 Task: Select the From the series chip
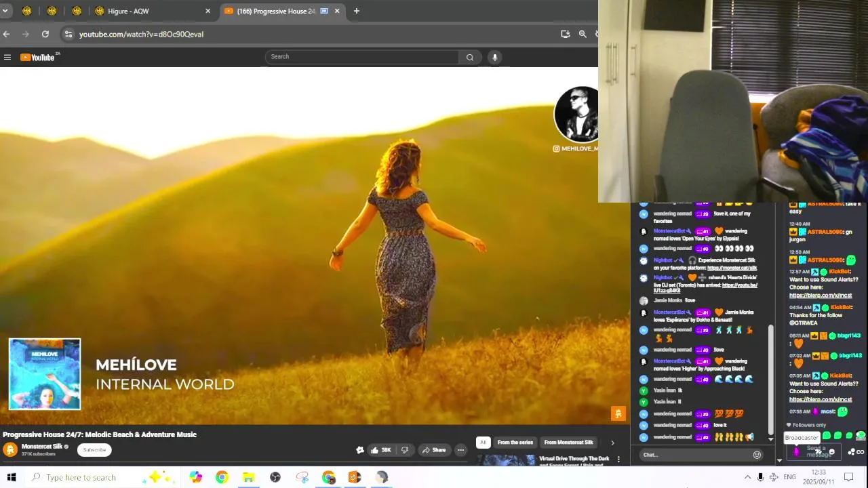pyautogui.click(x=515, y=443)
